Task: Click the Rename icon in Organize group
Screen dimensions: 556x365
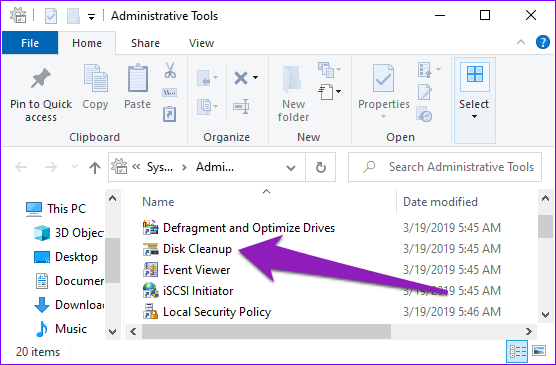Action: (241, 106)
